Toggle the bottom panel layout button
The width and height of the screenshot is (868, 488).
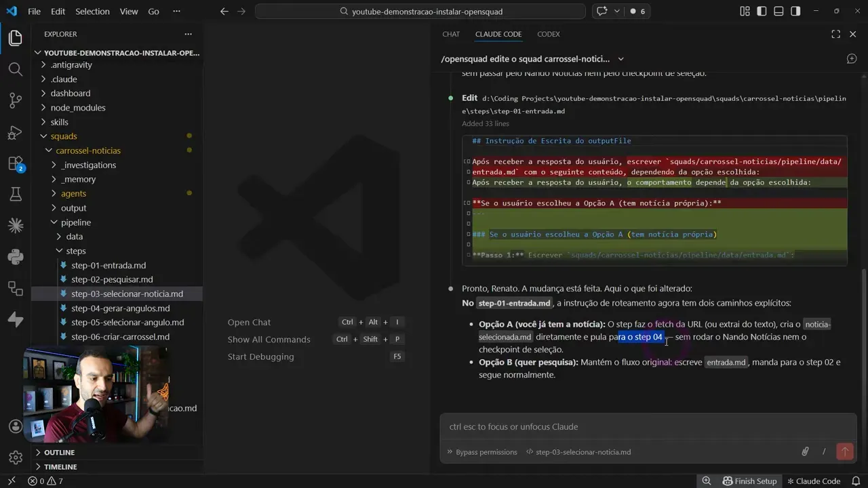coord(778,12)
